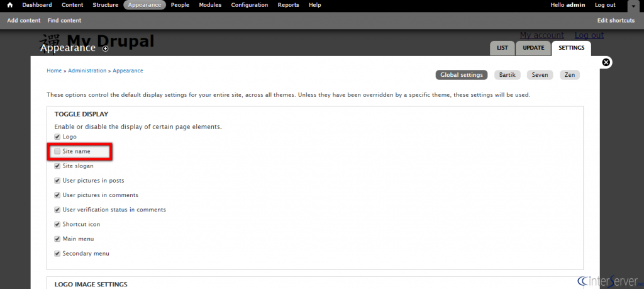Open the Content menu
This screenshot has width=644, height=289.
(x=72, y=5)
